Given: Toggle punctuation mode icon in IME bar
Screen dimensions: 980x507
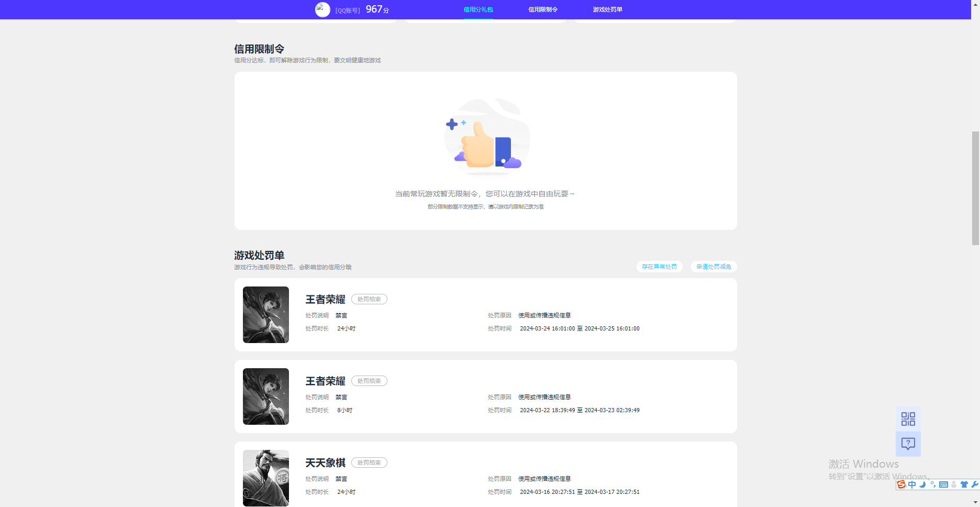Looking at the screenshot, I should point(933,484).
